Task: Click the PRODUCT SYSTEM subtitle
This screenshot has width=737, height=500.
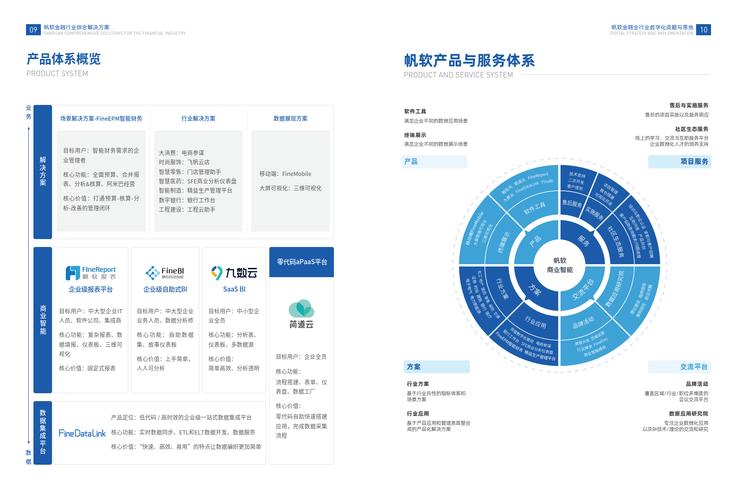Action: click(x=57, y=73)
